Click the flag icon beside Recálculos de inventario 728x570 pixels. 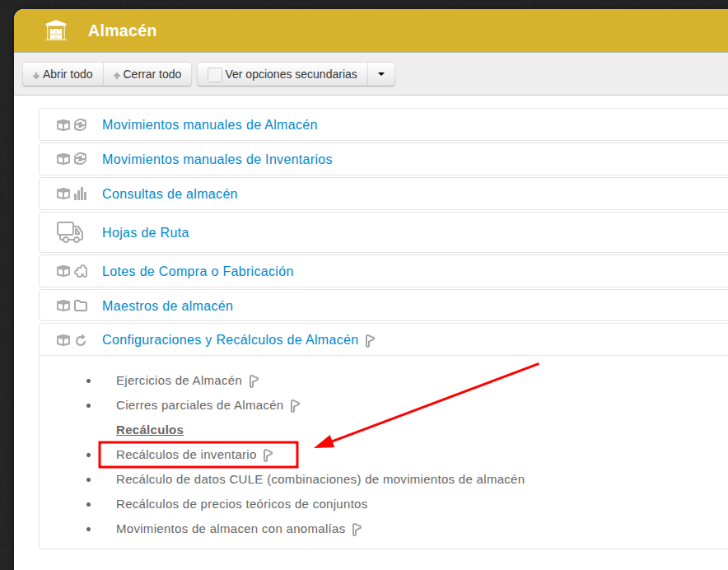[267, 454]
